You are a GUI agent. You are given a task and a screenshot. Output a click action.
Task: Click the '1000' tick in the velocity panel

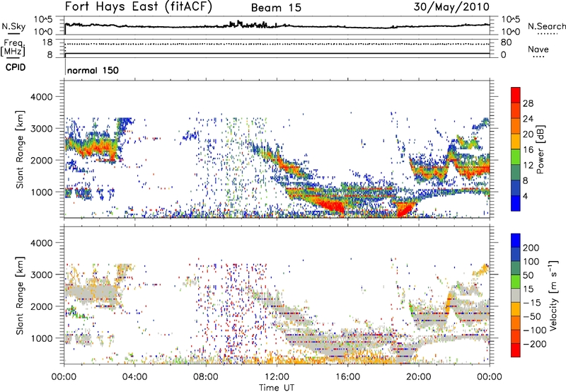pos(41,338)
